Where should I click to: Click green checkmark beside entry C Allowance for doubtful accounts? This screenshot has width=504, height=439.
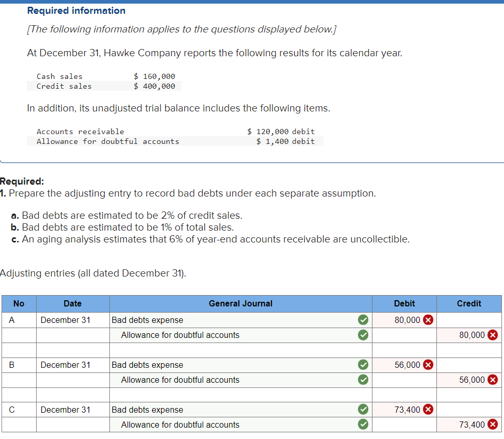click(x=363, y=425)
